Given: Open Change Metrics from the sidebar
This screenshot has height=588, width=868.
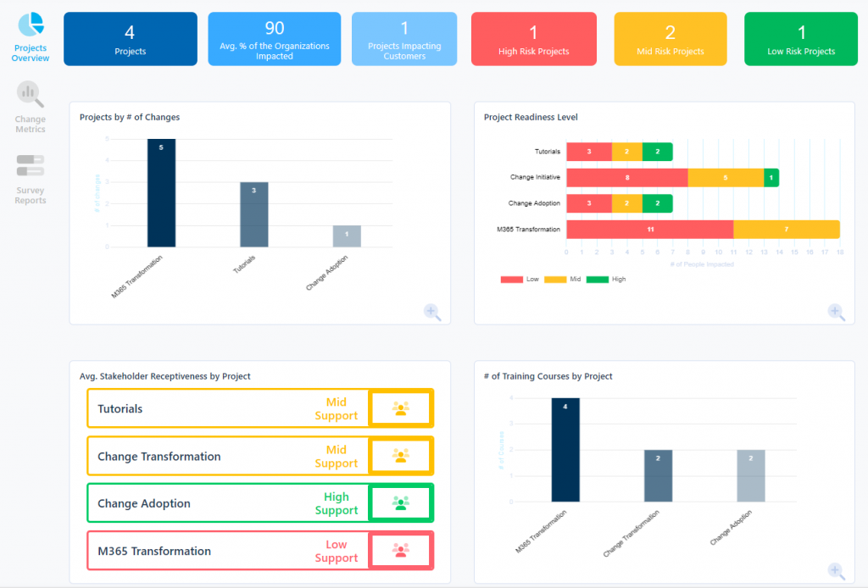Looking at the screenshot, I should pos(30,105).
